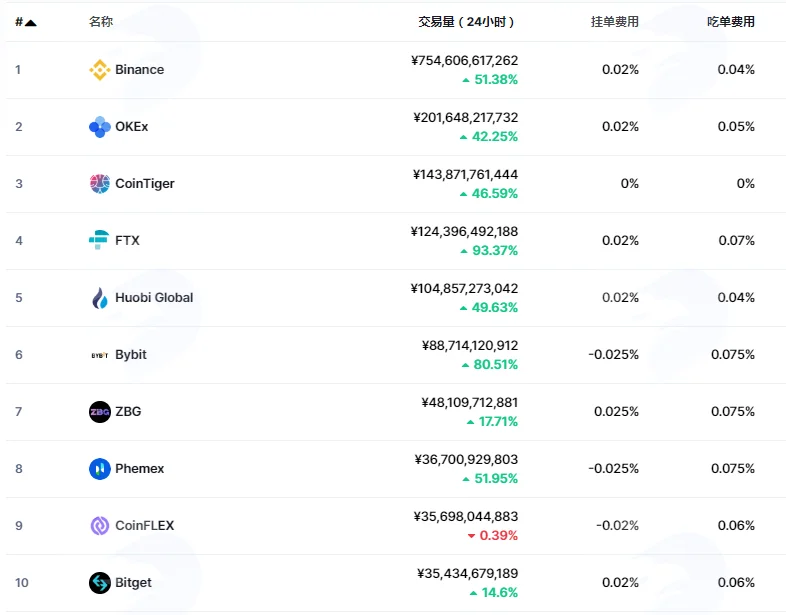Open the CoinFLEX name link
Screen dimensions: 786x615
tap(144, 526)
